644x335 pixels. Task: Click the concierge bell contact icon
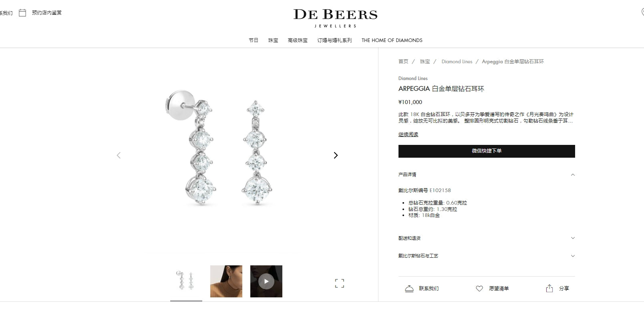click(409, 289)
